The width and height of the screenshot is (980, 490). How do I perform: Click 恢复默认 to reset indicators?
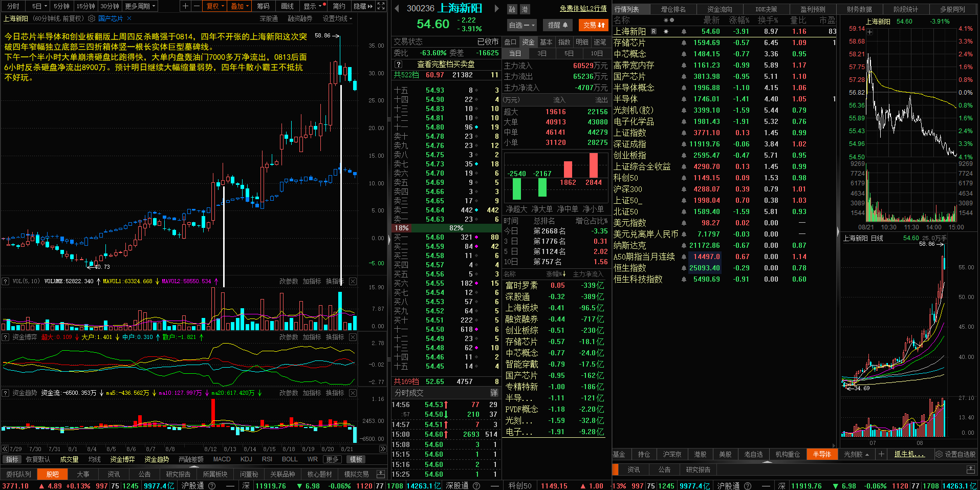click(38, 459)
